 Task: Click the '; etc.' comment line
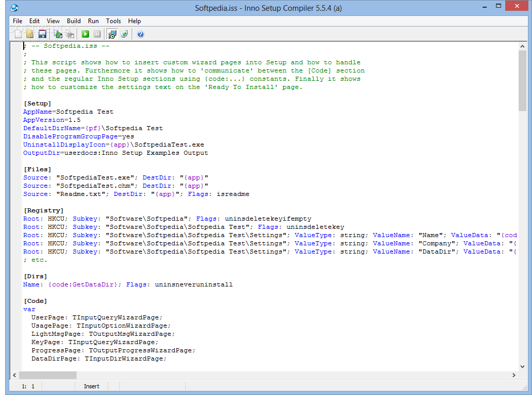point(36,260)
